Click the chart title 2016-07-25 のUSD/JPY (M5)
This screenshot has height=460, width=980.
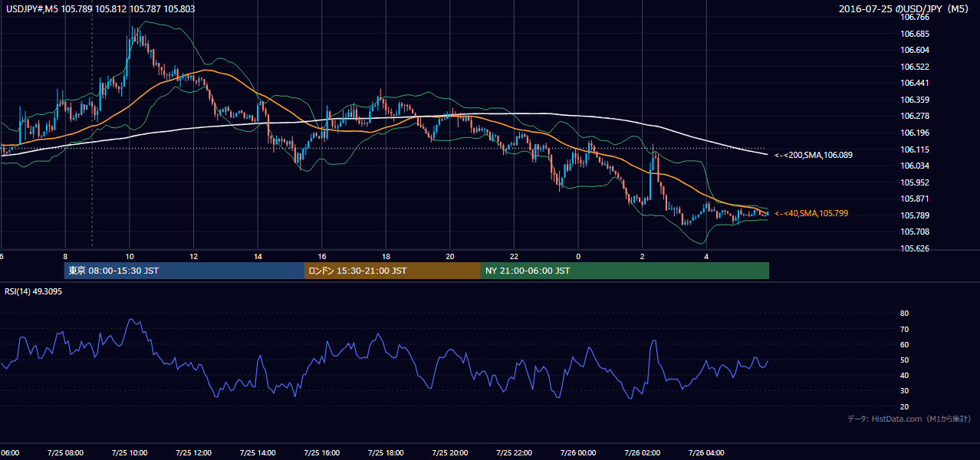(905, 8)
